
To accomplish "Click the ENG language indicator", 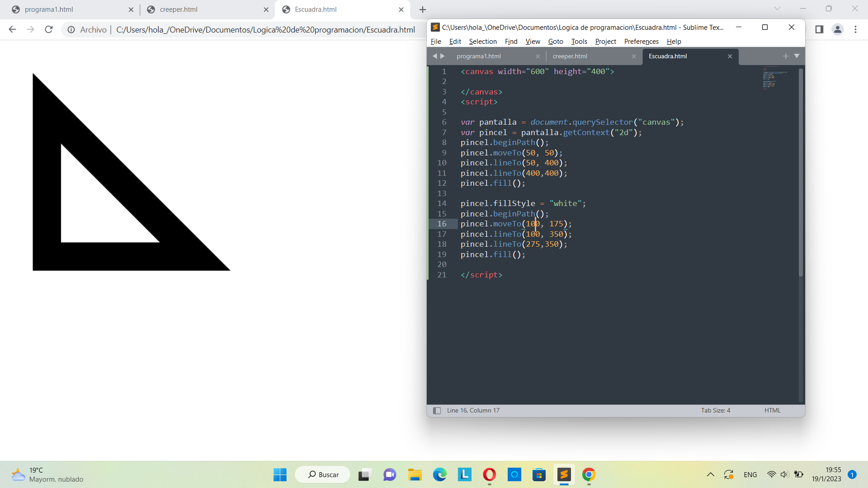I will point(750,474).
